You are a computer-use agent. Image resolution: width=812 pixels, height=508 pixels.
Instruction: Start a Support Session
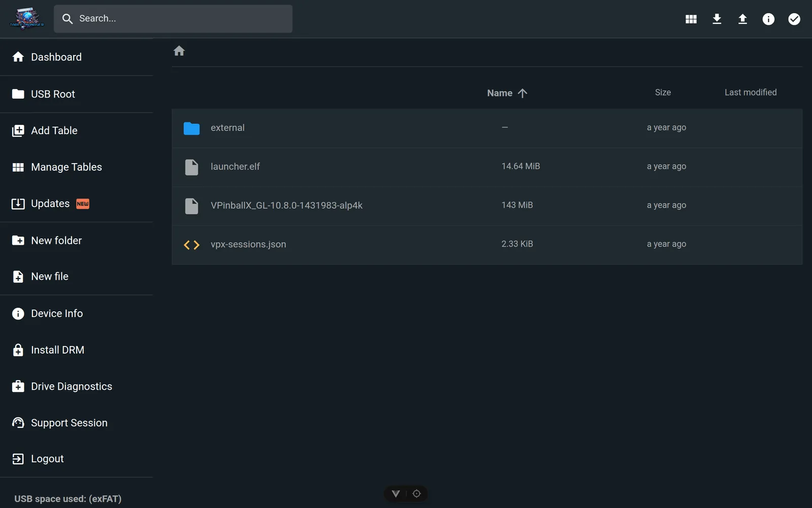pyautogui.click(x=76, y=423)
